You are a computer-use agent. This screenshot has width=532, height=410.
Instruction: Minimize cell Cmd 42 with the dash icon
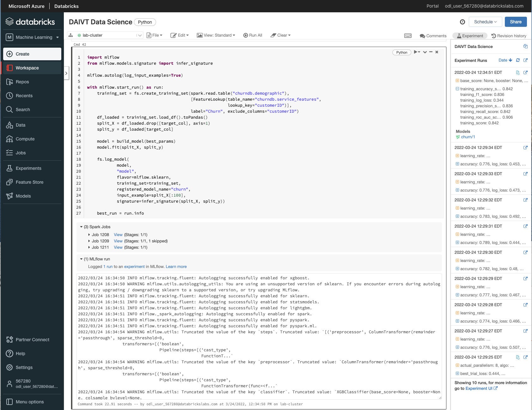coord(431,52)
